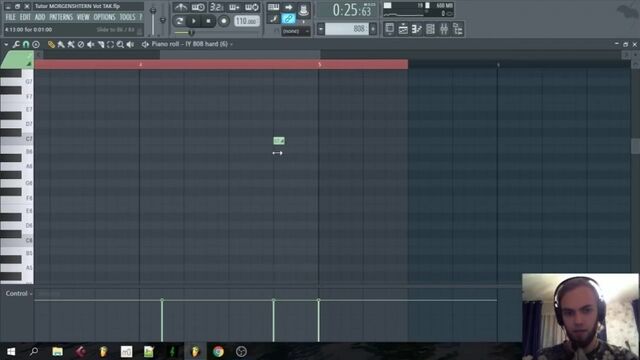The width and height of the screenshot is (640, 360).
Task: Choose the delete tool in piano roll
Action: click(x=71, y=44)
